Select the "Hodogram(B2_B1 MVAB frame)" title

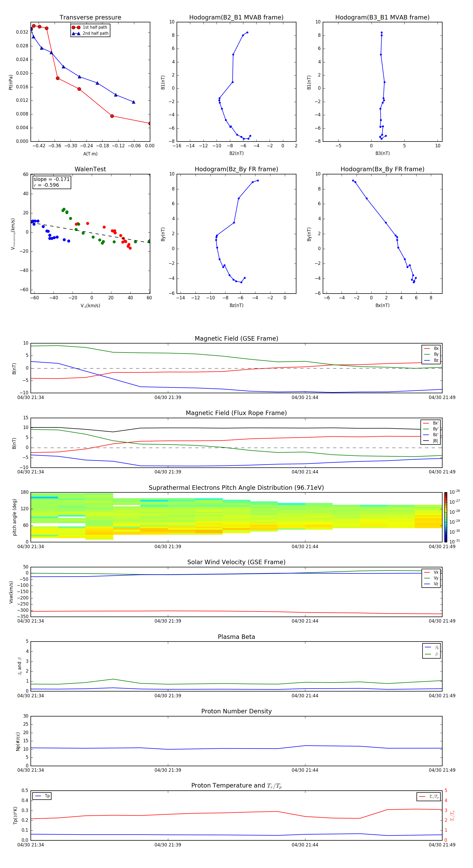point(236,17)
